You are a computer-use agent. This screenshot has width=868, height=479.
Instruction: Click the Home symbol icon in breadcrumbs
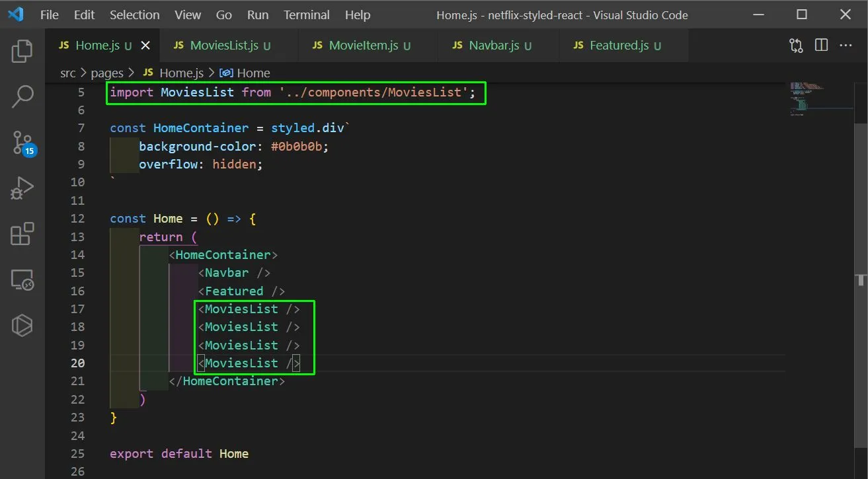point(226,73)
